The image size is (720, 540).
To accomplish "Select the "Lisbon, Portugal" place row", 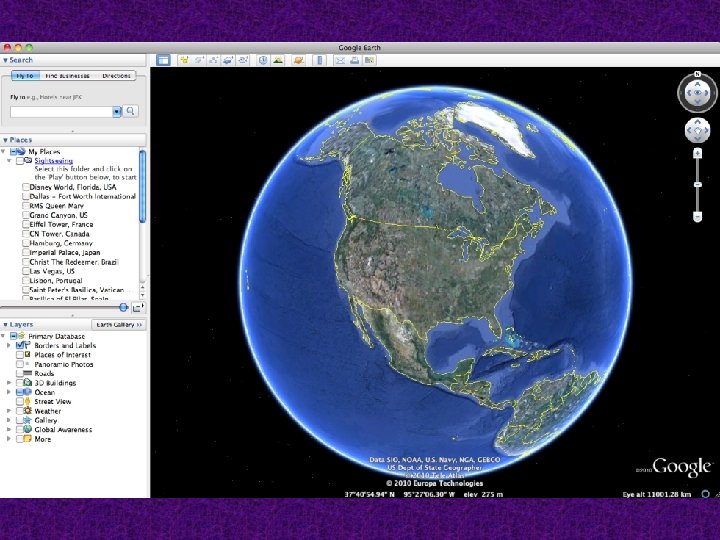I will click(x=56, y=281).
